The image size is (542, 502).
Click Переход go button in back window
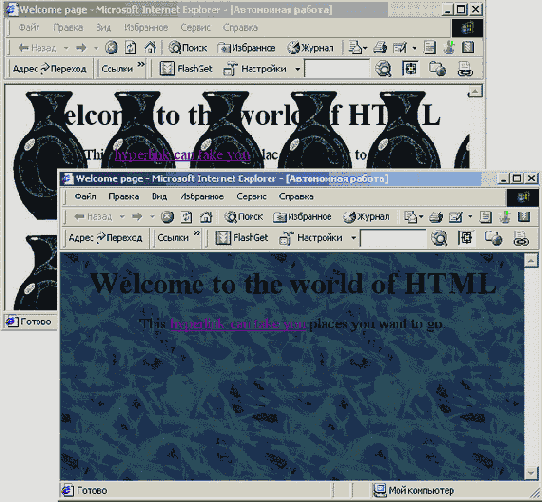pyautogui.click(x=64, y=68)
